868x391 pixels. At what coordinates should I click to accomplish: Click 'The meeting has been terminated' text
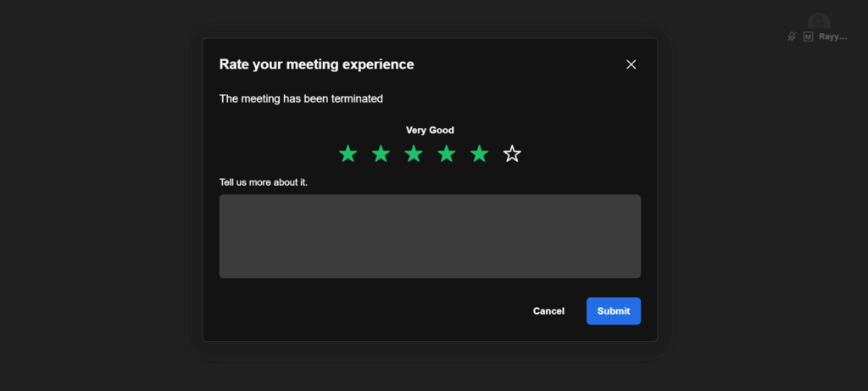[x=301, y=98]
